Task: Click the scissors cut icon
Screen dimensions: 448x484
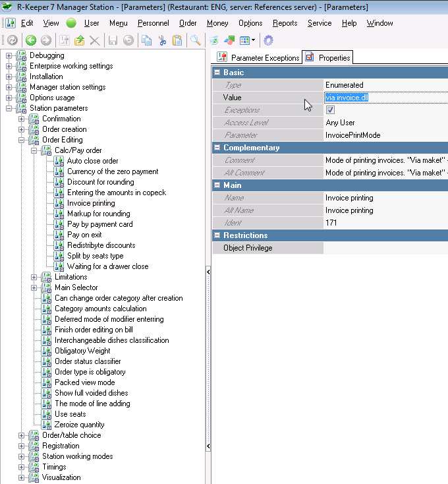Action: [x=162, y=40]
